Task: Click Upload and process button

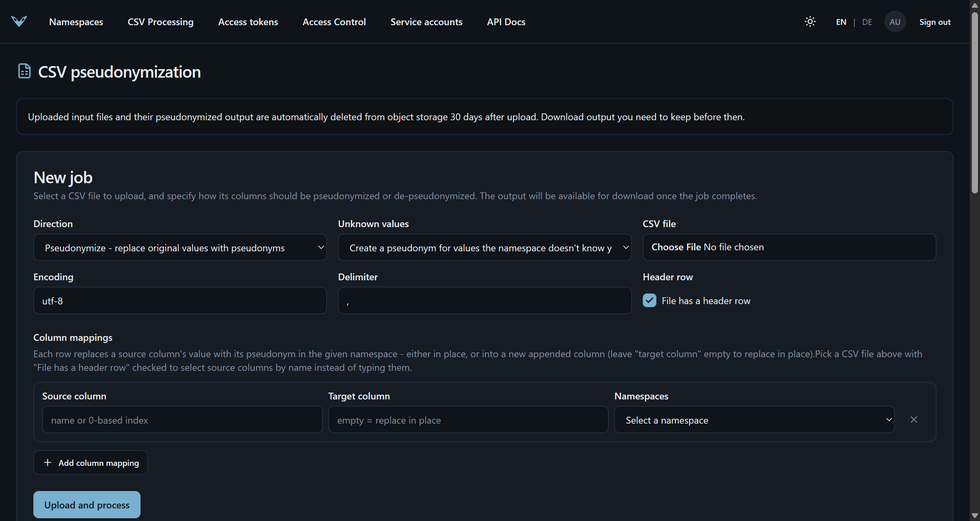Action: [87, 505]
